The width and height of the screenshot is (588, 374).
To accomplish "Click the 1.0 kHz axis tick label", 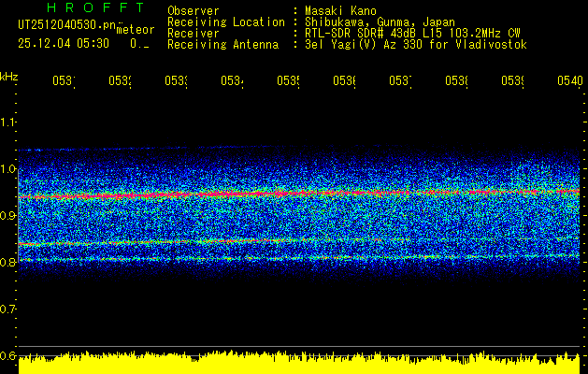I will [x=7, y=168].
